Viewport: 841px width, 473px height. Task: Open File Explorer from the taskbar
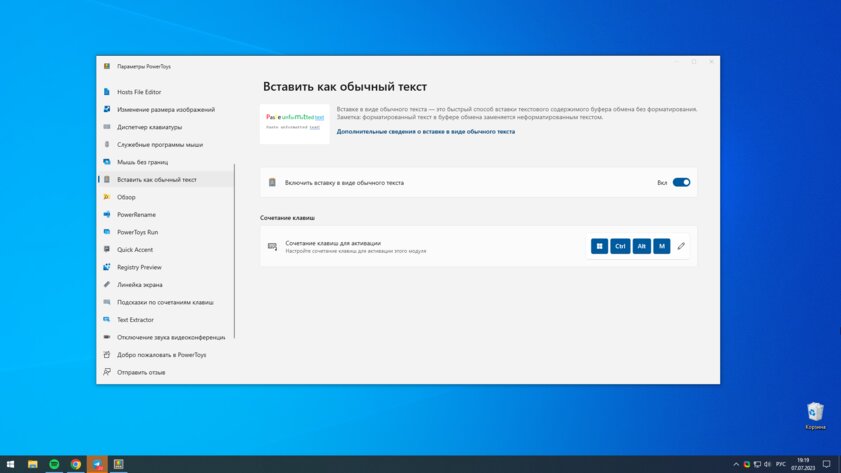tap(33, 464)
